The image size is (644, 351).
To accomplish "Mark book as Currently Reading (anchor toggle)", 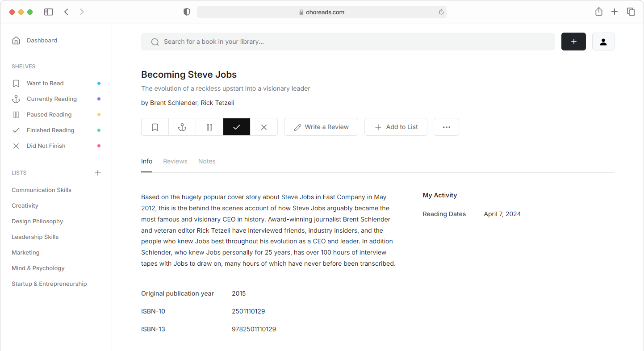I will pos(182,127).
